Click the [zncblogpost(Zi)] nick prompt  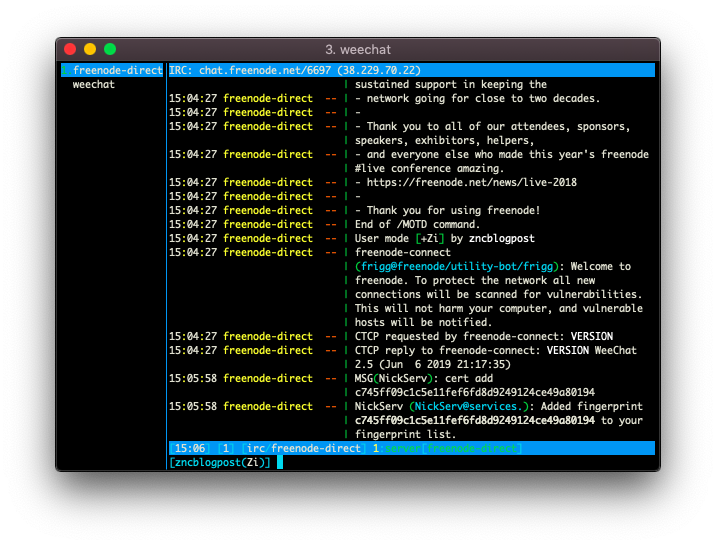(220, 462)
